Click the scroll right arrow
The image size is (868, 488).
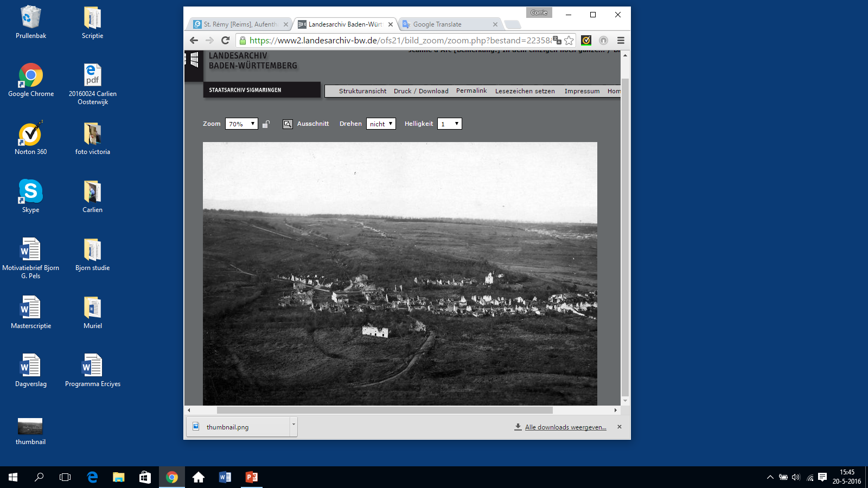point(616,410)
